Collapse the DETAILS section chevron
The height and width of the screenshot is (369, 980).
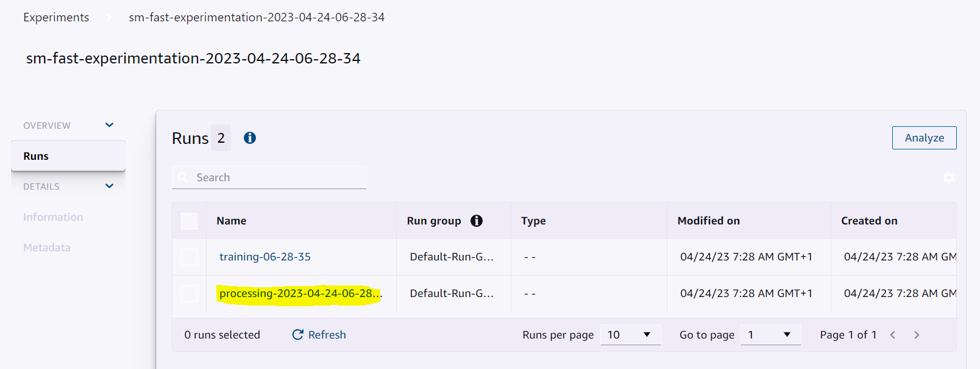coord(110,186)
